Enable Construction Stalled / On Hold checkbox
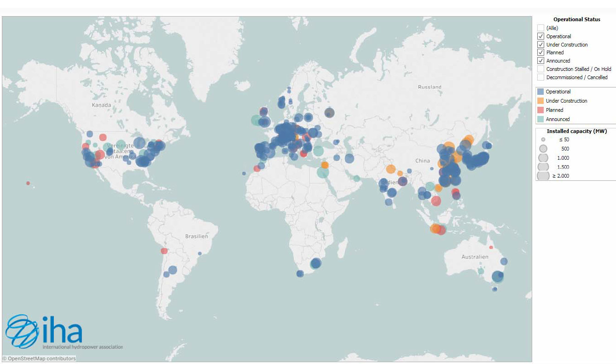 click(540, 69)
